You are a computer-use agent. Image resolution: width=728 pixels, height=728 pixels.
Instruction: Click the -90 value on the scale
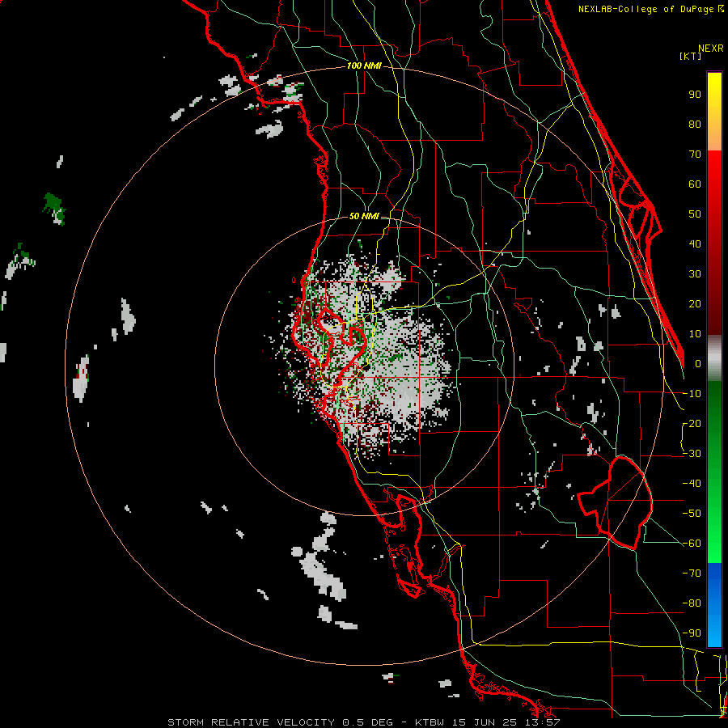click(x=692, y=633)
